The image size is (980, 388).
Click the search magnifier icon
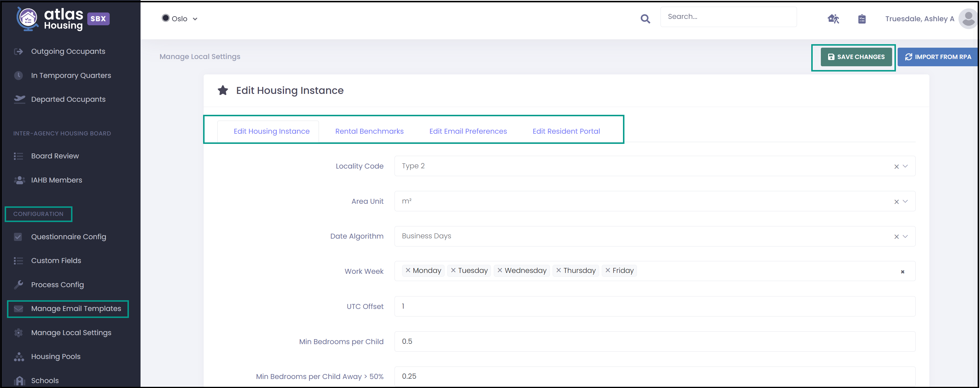click(x=645, y=18)
